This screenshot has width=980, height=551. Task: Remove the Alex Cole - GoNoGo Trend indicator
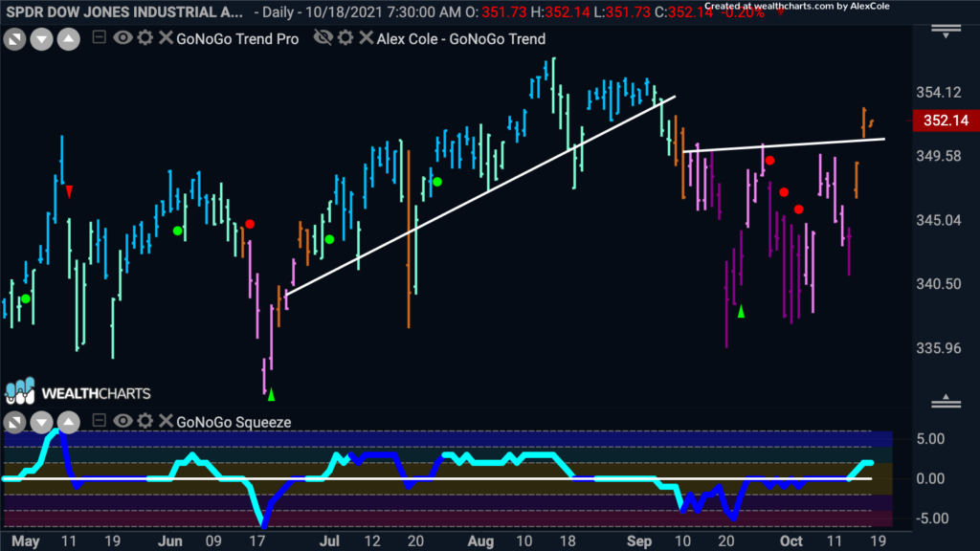coord(367,38)
